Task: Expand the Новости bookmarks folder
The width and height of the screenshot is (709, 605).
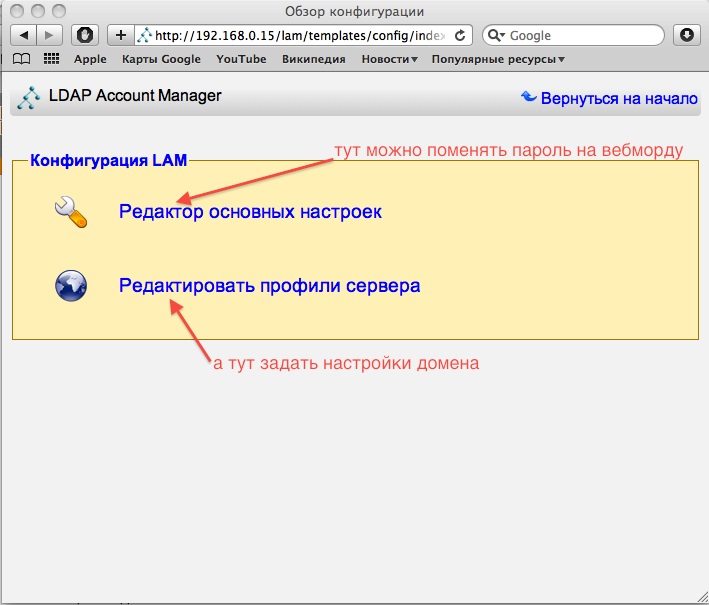Action: (x=389, y=59)
